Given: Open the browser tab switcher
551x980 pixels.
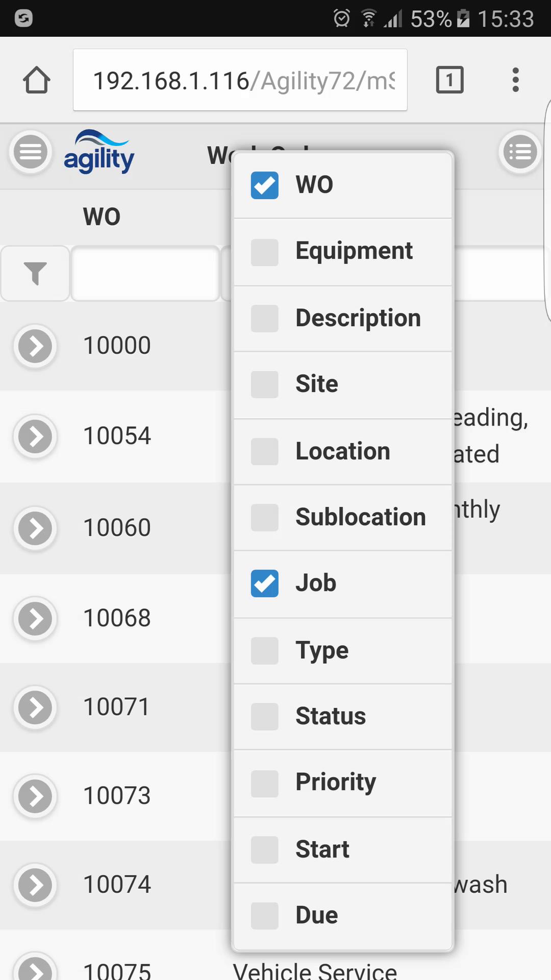Looking at the screenshot, I should (x=449, y=80).
